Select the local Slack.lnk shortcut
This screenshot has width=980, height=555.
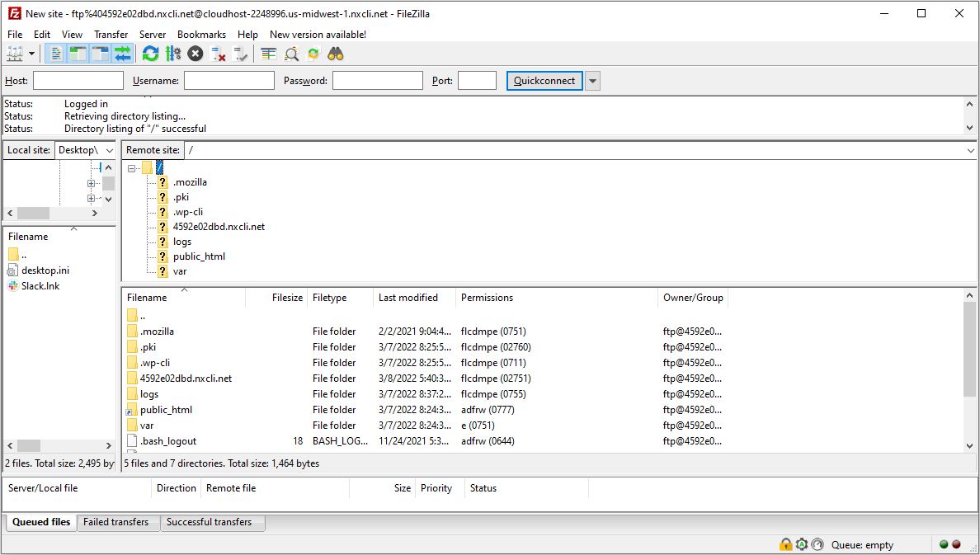(x=40, y=285)
